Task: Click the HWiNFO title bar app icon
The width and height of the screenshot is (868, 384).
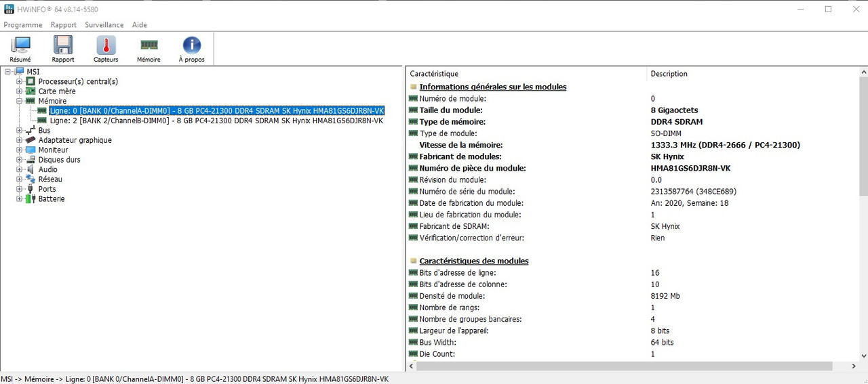Action: [x=9, y=9]
